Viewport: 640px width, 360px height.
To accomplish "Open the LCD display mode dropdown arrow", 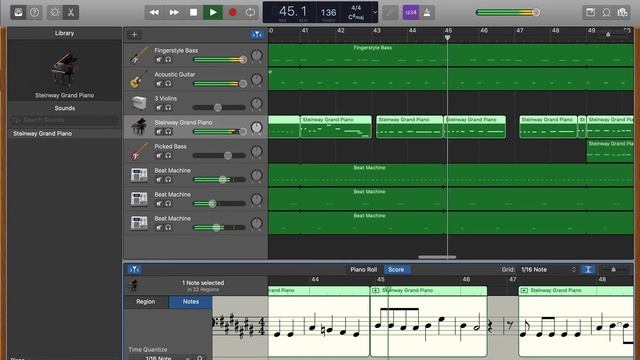I will 375,12.
